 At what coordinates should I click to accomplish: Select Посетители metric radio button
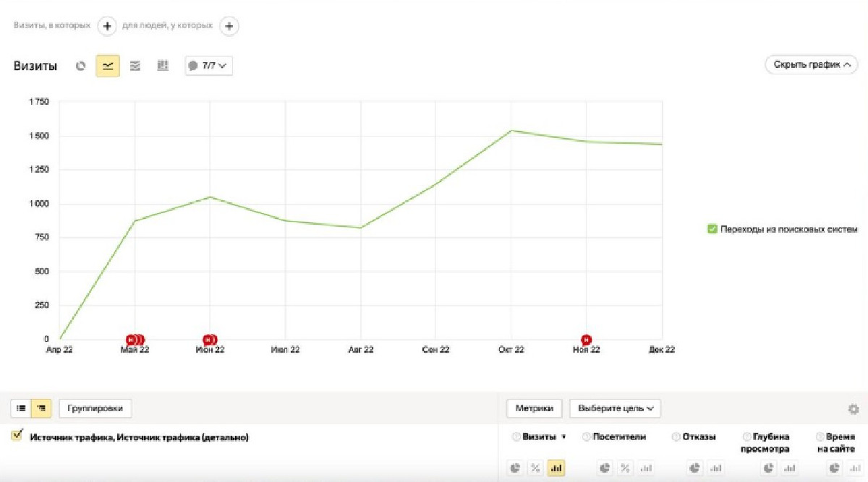tap(587, 437)
